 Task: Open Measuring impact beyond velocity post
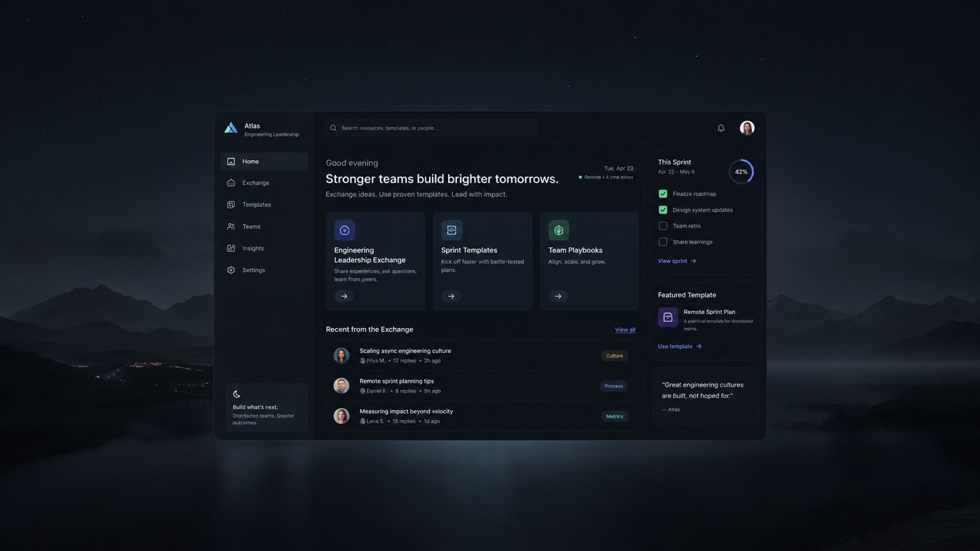point(482,416)
